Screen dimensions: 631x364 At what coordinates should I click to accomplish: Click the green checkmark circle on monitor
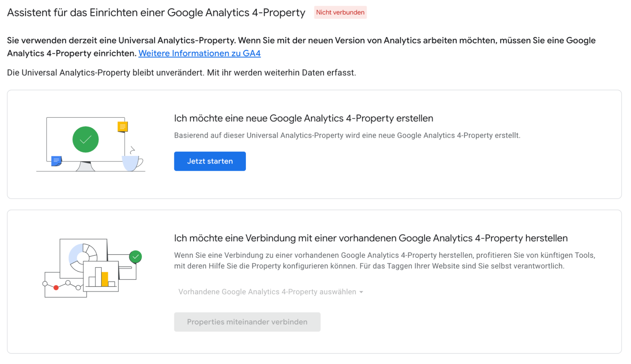[x=86, y=140]
